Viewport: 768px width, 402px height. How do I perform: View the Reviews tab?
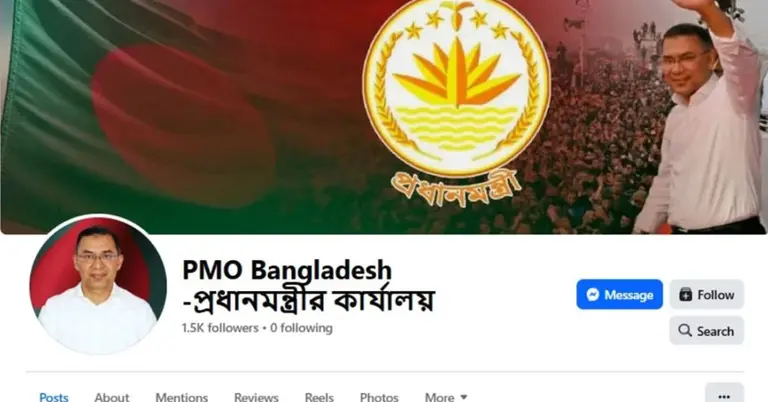pyautogui.click(x=256, y=397)
